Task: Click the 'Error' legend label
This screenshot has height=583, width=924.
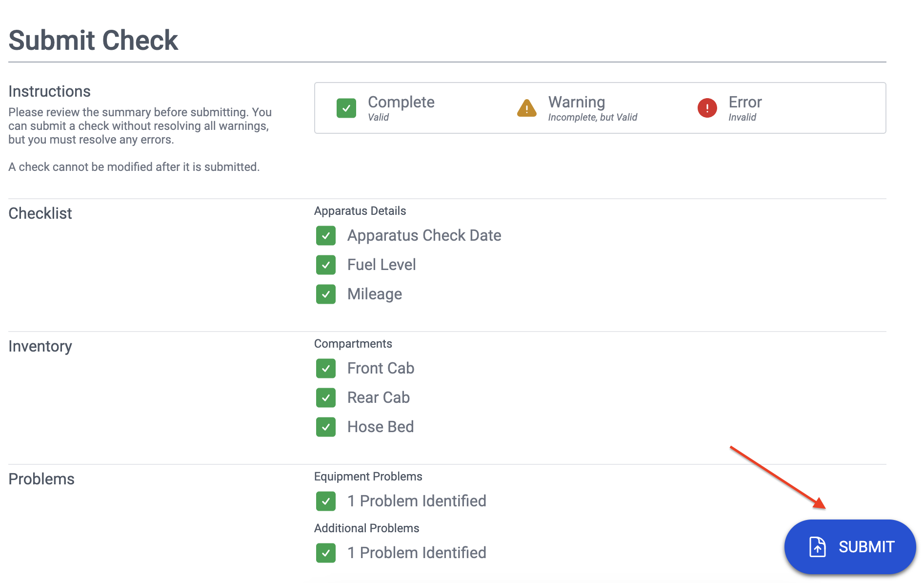Action: (x=745, y=102)
